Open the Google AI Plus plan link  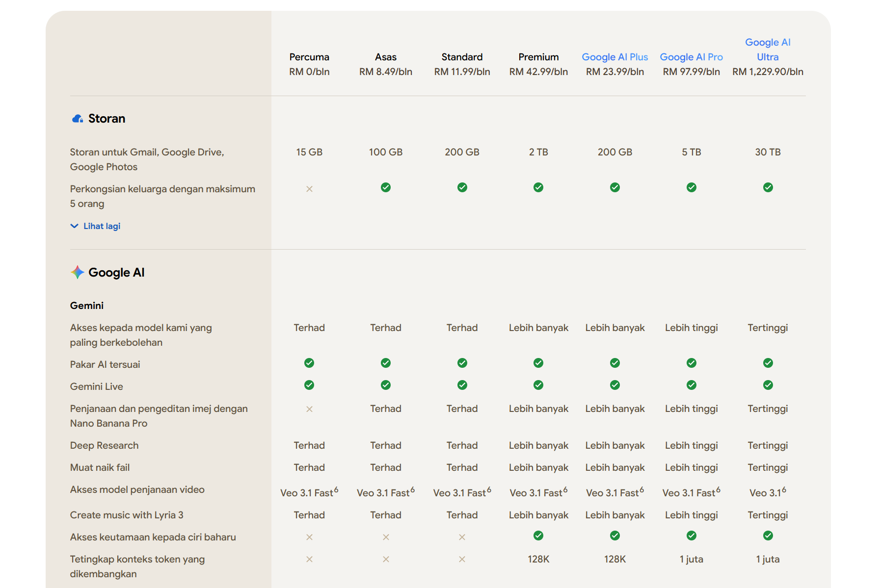(x=614, y=57)
